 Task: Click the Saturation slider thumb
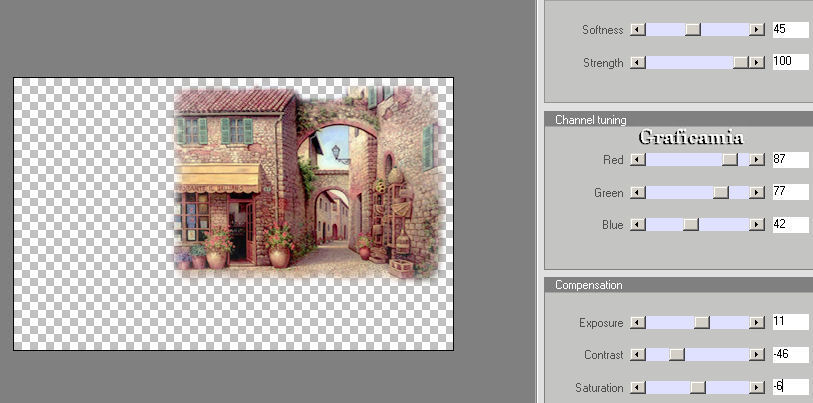[x=698, y=387]
